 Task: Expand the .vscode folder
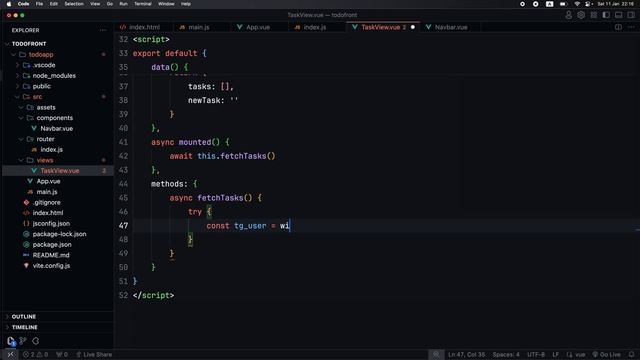tap(44, 65)
